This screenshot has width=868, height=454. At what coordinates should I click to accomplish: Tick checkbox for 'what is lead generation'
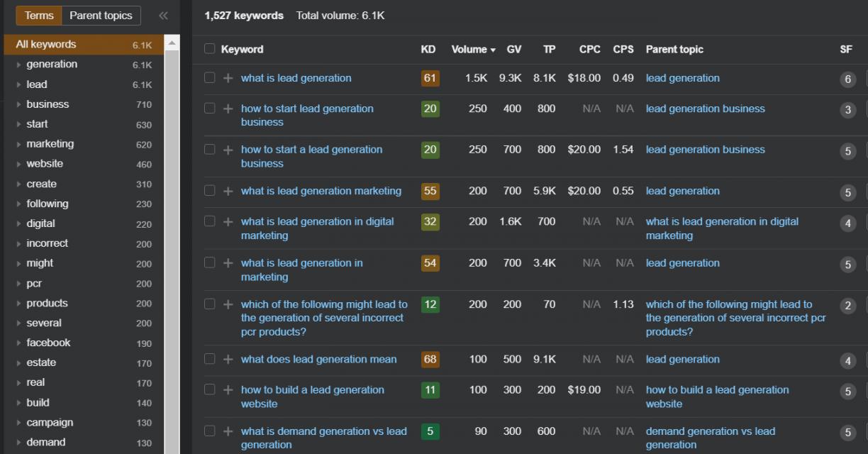tap(209, 78)
